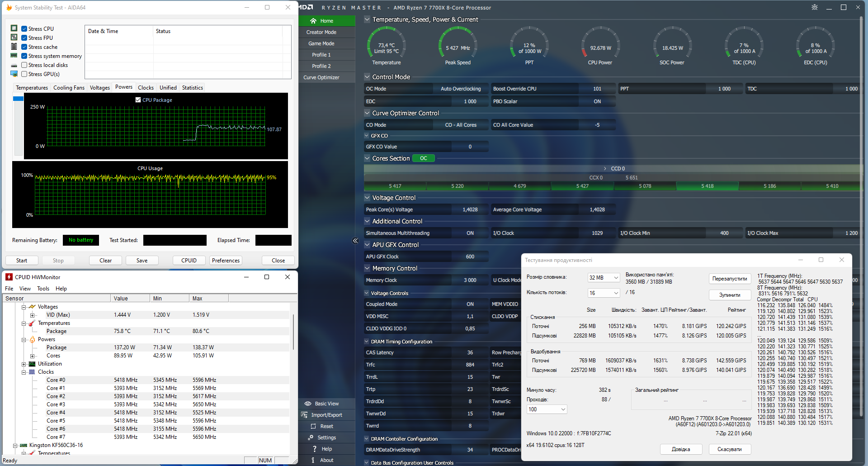Click the monitor icon beside Stress GPU(s)

14,74
